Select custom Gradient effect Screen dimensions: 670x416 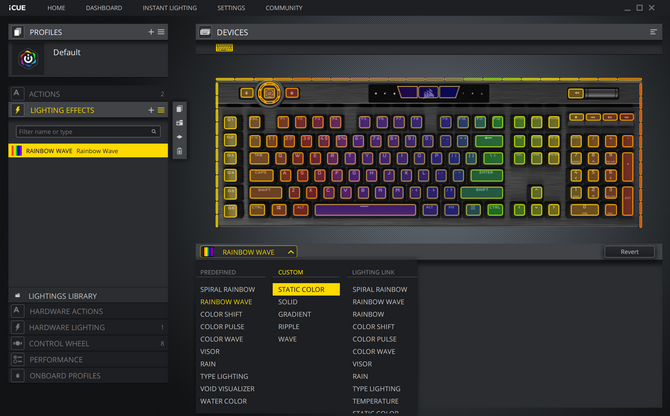tap(294, 314)
